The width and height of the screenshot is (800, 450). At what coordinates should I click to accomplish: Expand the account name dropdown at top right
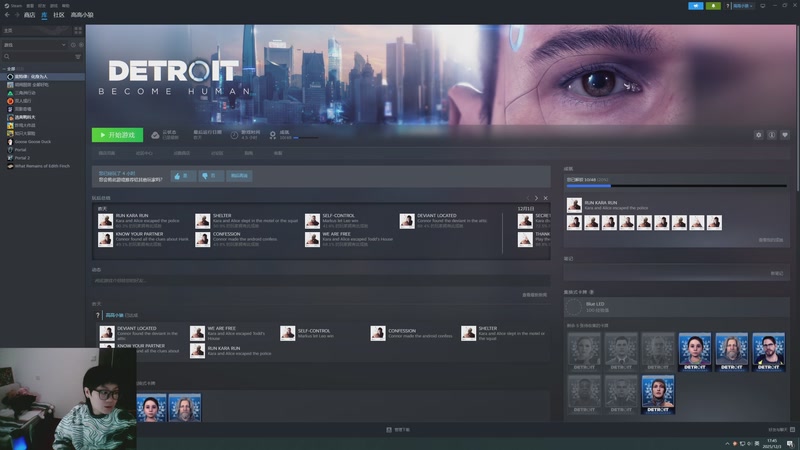743,6
